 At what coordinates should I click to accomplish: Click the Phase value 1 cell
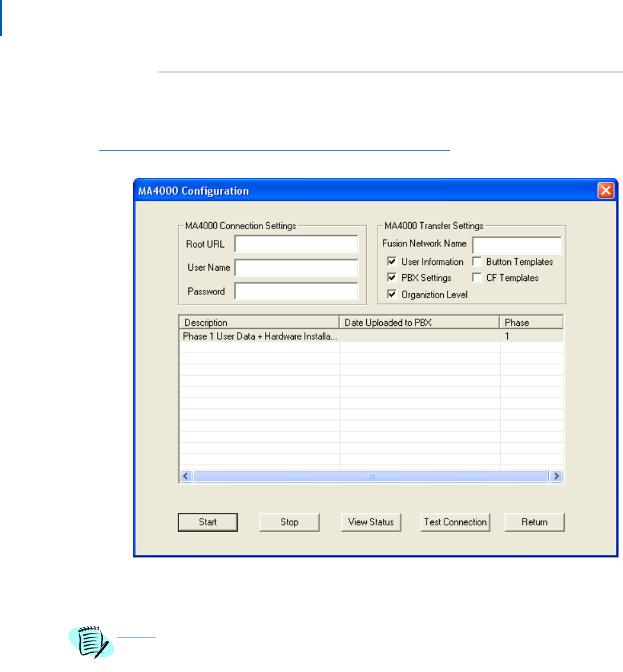[531, 336]
